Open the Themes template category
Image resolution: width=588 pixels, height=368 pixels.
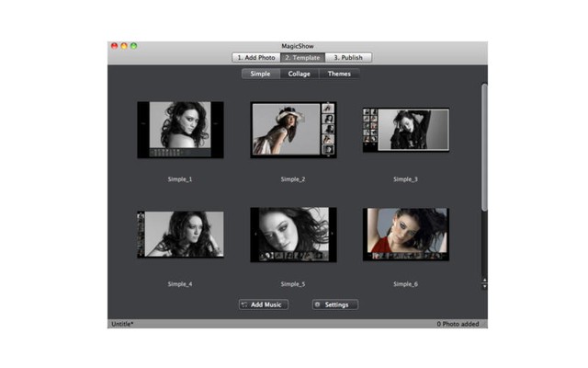point(339,74)
